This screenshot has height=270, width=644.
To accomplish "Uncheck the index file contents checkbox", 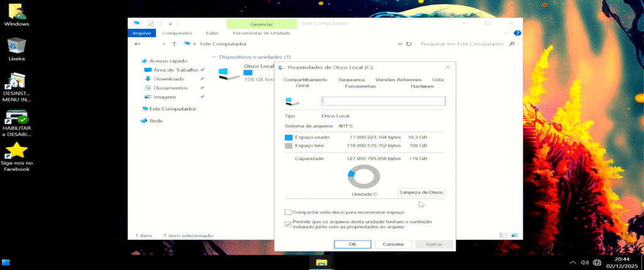I will [288, 224].
